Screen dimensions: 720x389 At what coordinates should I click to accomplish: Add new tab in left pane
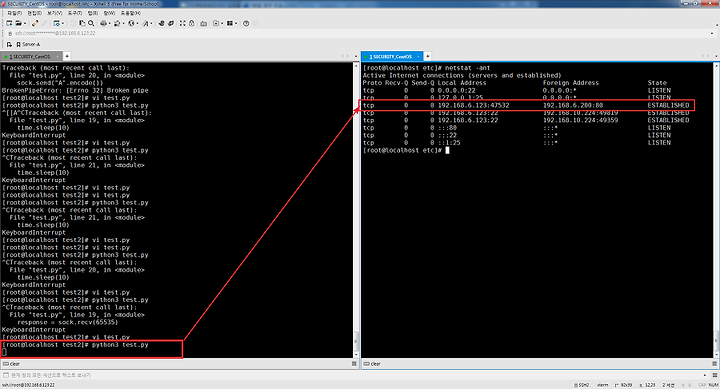click(67, 56)
